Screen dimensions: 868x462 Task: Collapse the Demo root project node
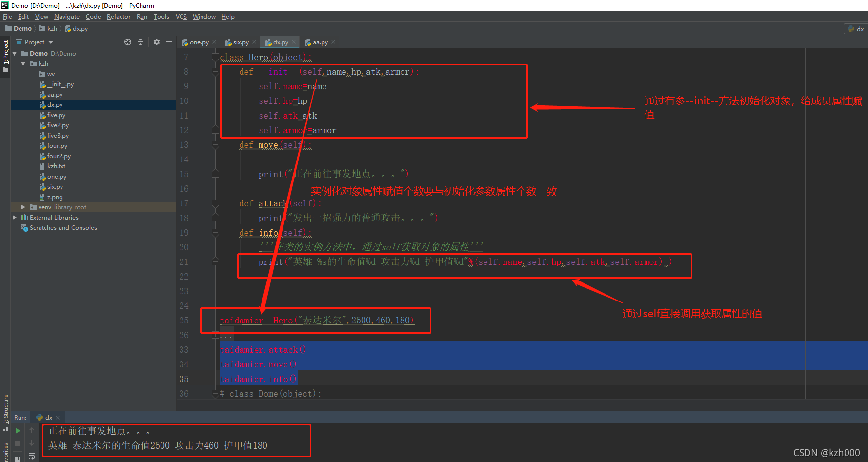pyautogui.click(x=15, y=54)
